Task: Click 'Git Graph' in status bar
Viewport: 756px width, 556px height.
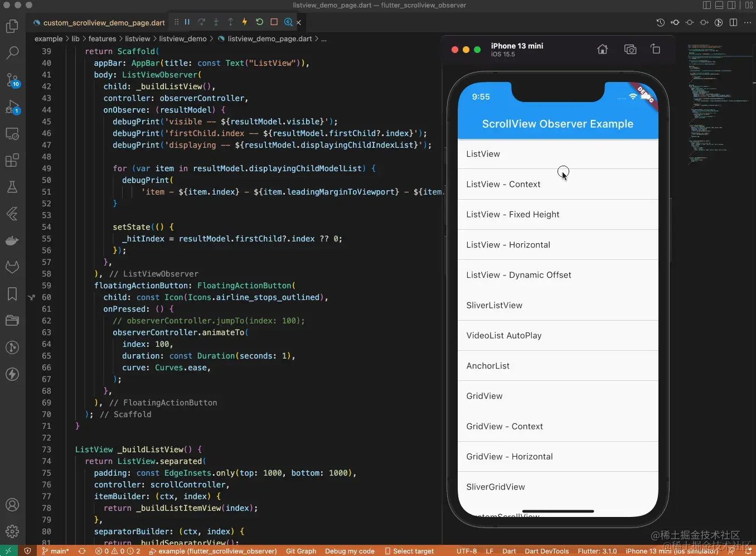Action: [x=301, y=551]
